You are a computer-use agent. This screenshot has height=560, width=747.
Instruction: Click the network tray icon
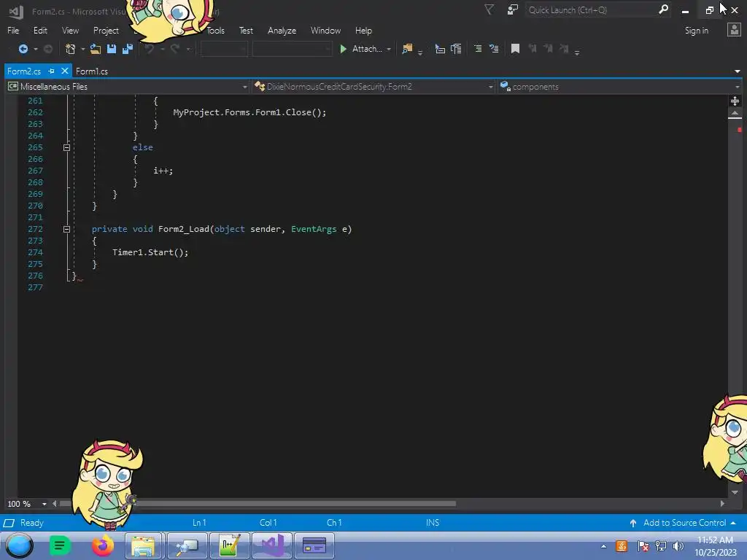(661, 546)
